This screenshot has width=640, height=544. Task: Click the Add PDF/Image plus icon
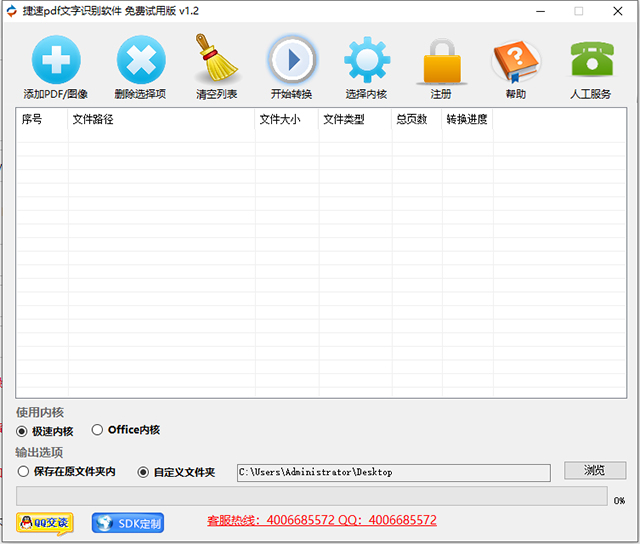[x=56, y=60]
